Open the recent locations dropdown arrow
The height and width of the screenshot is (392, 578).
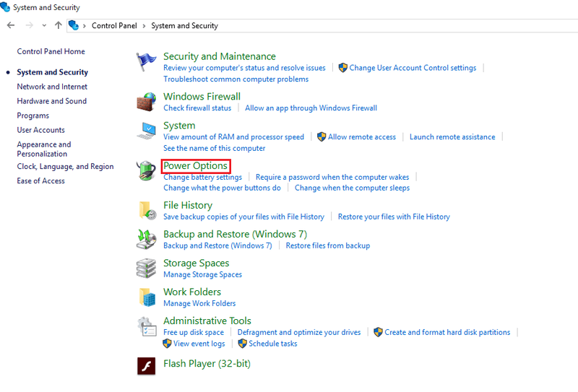[x=44, y=25]
